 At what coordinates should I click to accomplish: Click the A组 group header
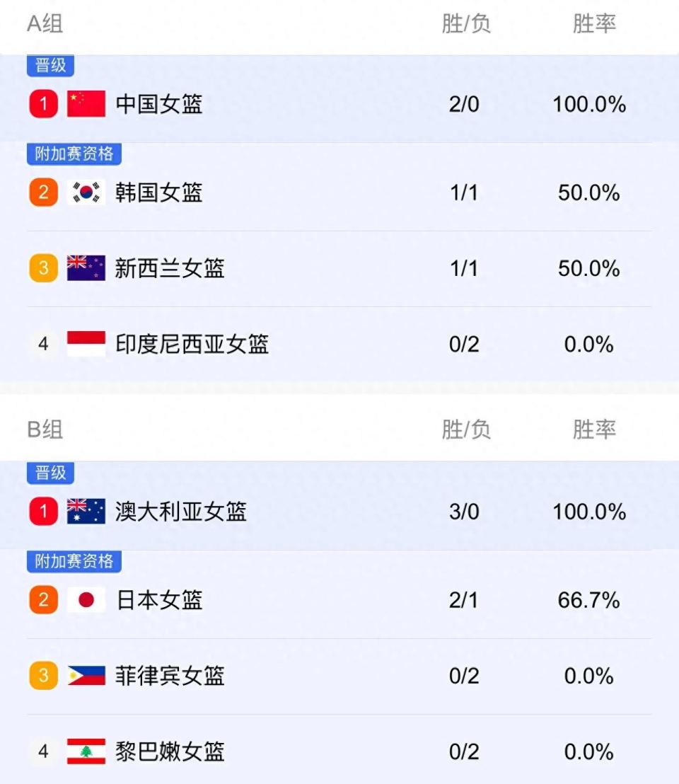point(45,23)
